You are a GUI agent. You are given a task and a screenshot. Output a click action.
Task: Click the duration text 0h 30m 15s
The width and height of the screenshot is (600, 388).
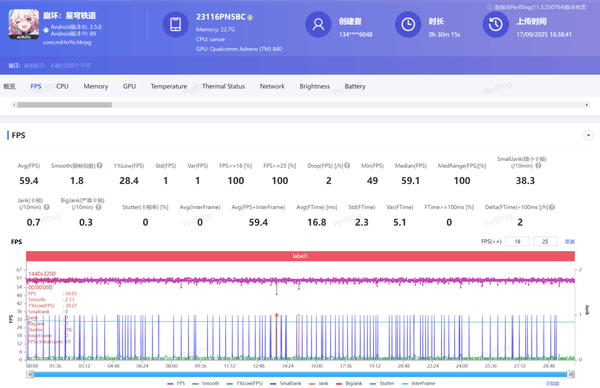pos(444,34)
